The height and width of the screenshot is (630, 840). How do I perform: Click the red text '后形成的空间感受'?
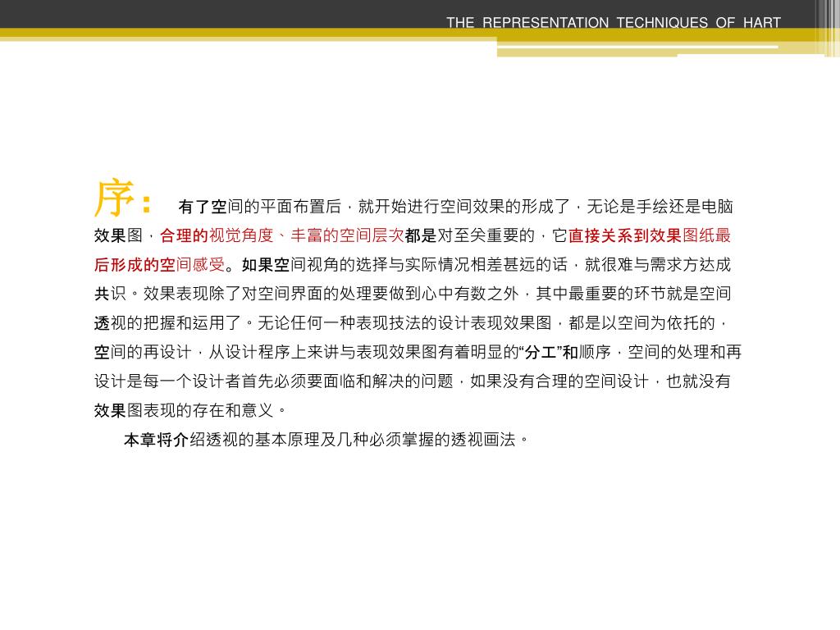click(x=160, y=265)
